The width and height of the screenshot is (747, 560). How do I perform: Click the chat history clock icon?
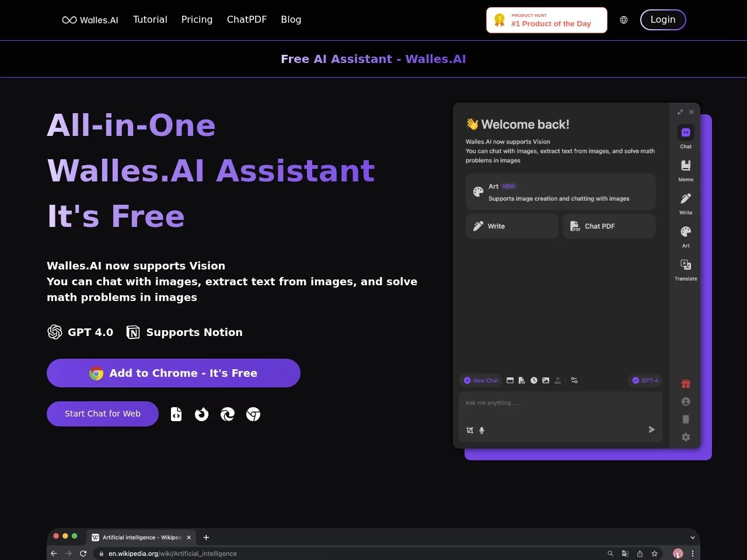[533, 380]
